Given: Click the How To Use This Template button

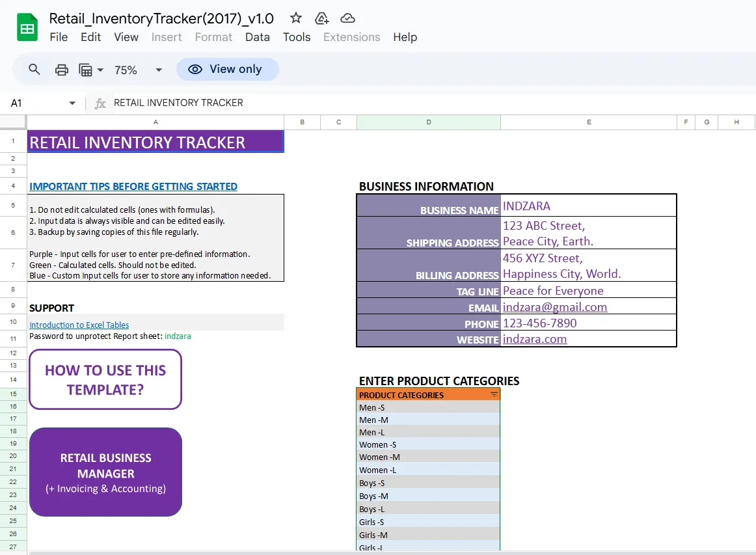Looking at the screenshot, I should click(105, 379).
